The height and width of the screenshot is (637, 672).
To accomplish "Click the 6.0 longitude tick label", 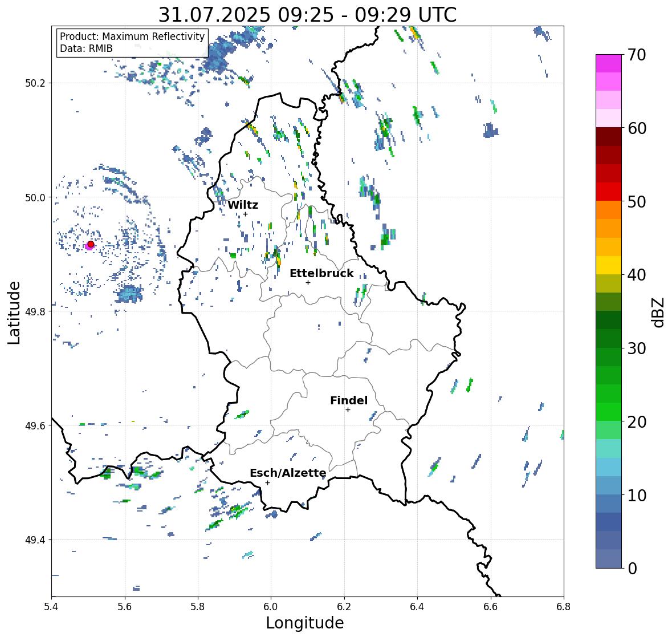I will [x=271, y=606].
